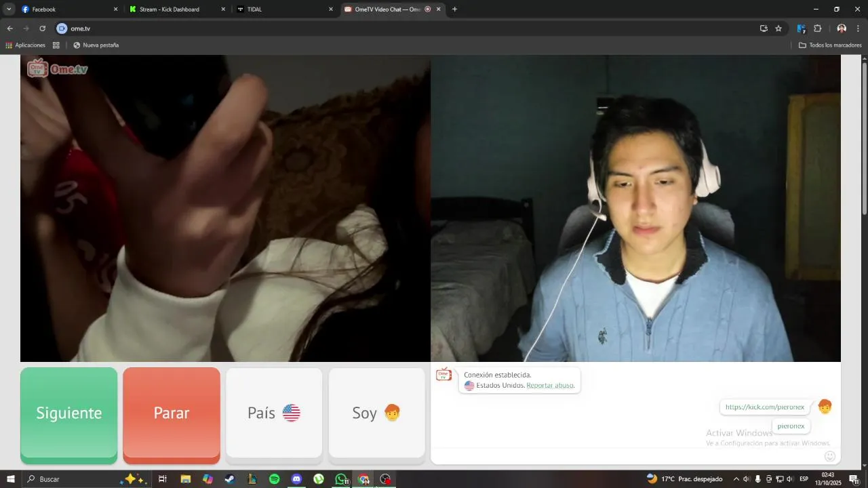Viewport: 868px width, 488px height.
Task: Open the Windows notification center
Action: pos(854,479)
